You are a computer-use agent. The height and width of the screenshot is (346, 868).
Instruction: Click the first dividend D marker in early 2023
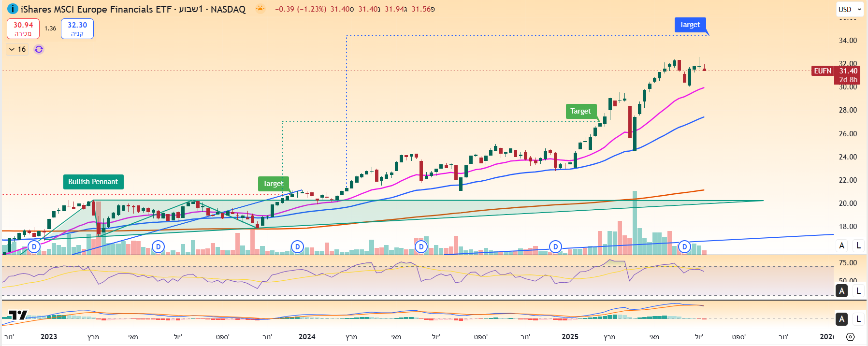(x=34, y=247)
